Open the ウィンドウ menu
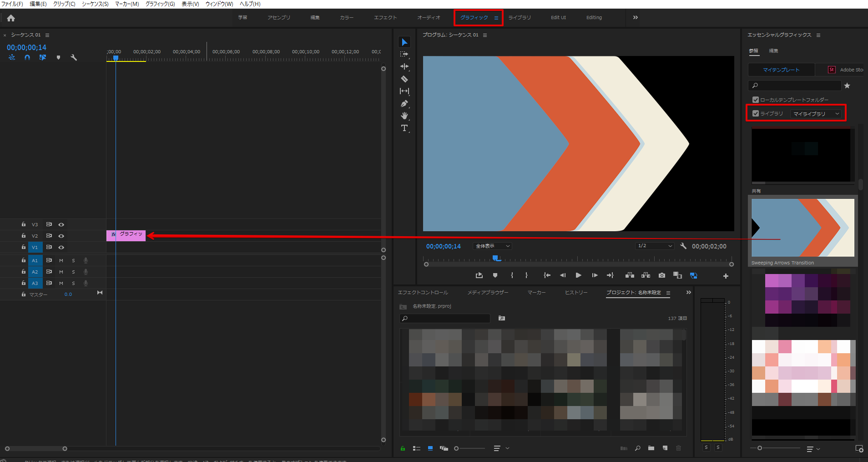This screenshot has height=462, width=868. click(219, 4)
